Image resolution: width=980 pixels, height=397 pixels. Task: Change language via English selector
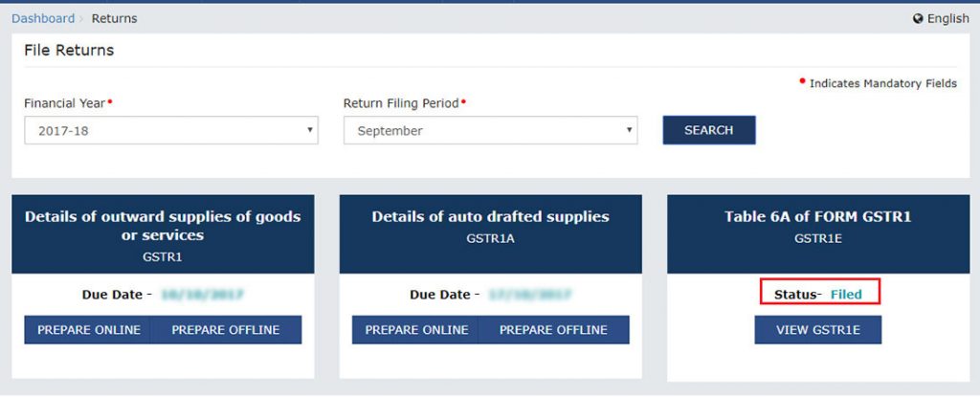[947, 19]
